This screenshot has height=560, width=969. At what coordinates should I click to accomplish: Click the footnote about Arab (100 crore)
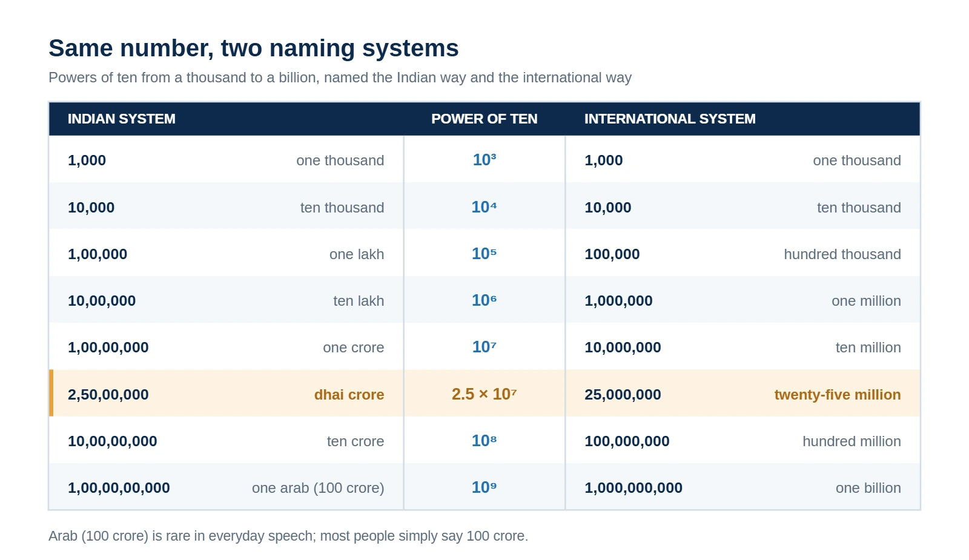tap(288, 536)
